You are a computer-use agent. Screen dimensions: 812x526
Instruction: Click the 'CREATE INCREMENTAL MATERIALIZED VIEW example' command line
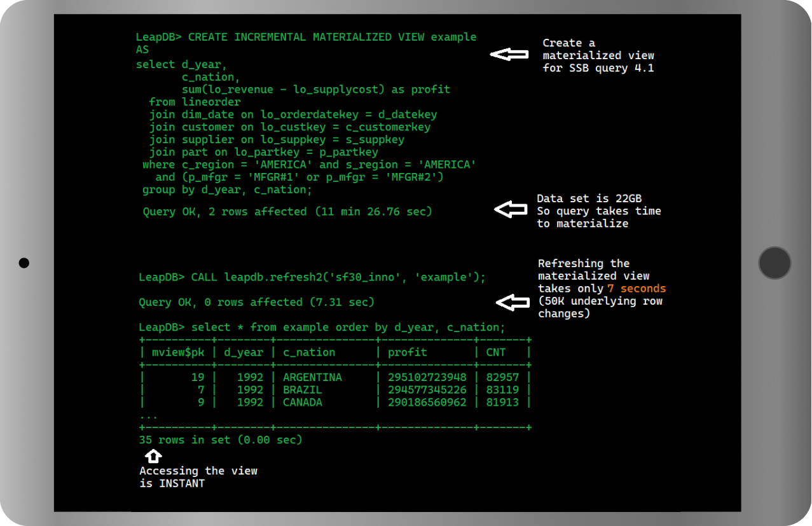pyautogui.click(x=306, y=37)
